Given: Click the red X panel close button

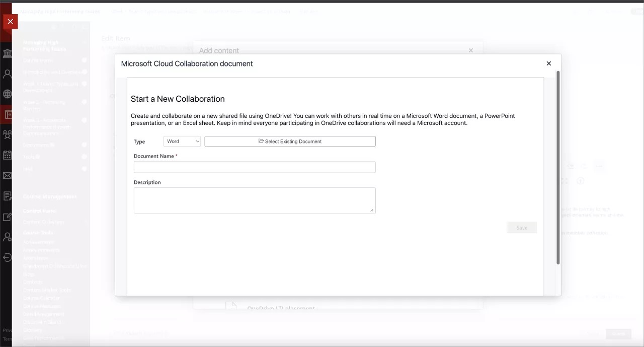Looking at the screenshot, I should pyautogui.click(x=10, y=22).
